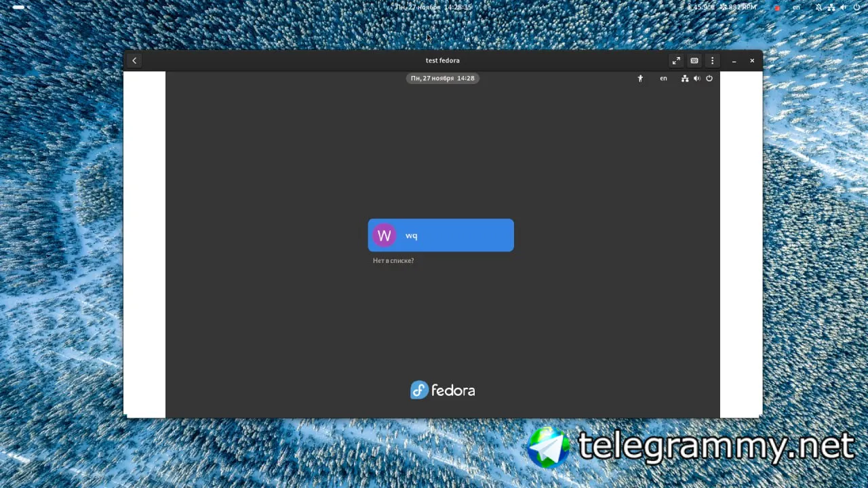Click the host fan speed RPM indicator

coord(738,7)
